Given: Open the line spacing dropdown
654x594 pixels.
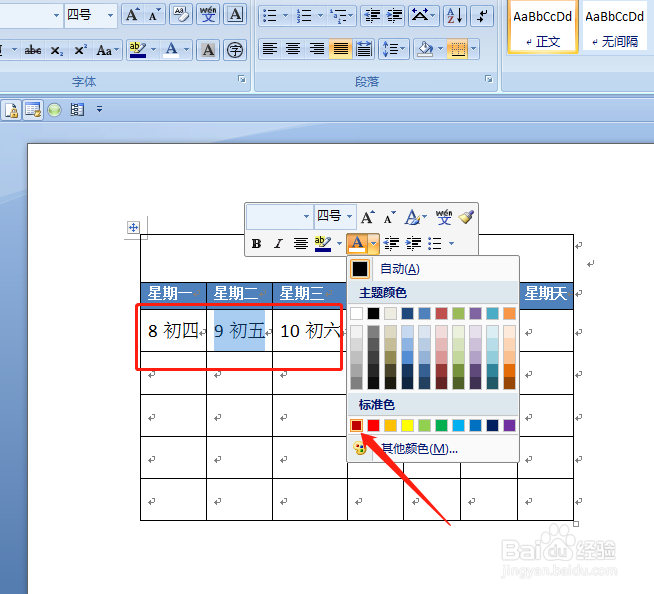Looking at the screenshot, I should click(394, 49).
